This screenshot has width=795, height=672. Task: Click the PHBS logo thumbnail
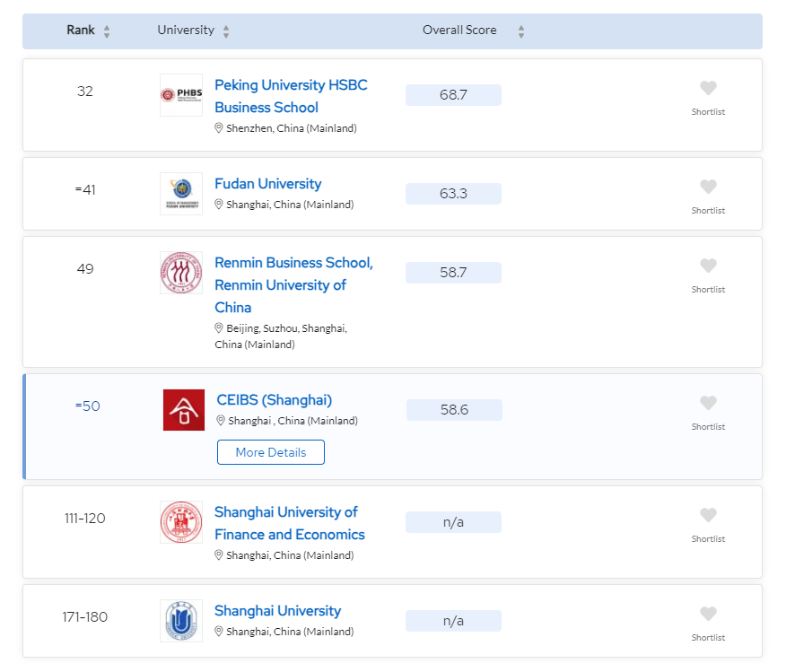[x=181, y=95]
